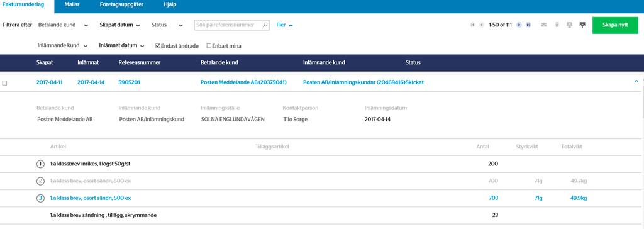Click the dark upload icon
The image size is (644, 229).
(x=582, y=25)
